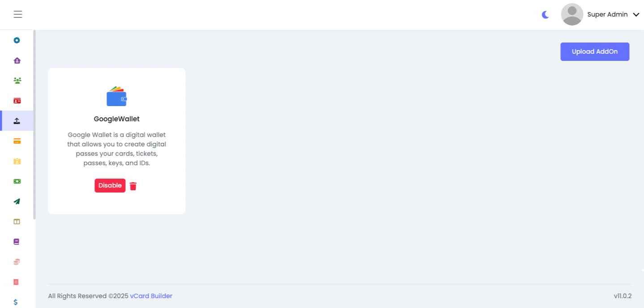Image resolution: width=644 pixels, height=308 pixels.
Task: Click the Super Admin avatar picture
Action: (x=572, y=14)
